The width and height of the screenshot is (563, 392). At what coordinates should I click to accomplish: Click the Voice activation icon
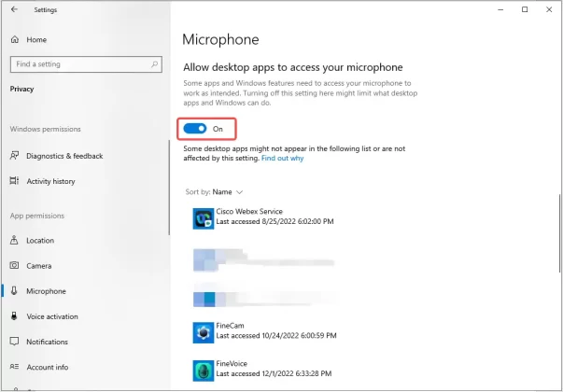(14, 316)
